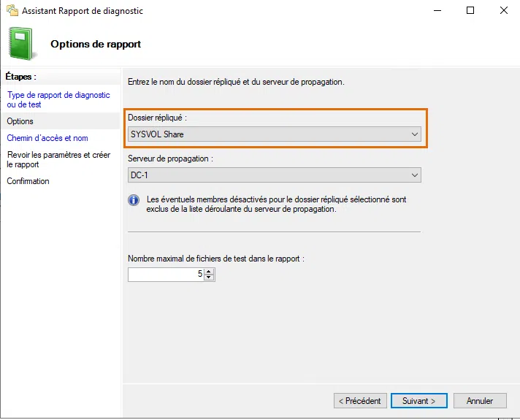Select the Options step in the sidebar
This screenshot has width=520, height=420.
pyautogui.click(x=20, y=121)
